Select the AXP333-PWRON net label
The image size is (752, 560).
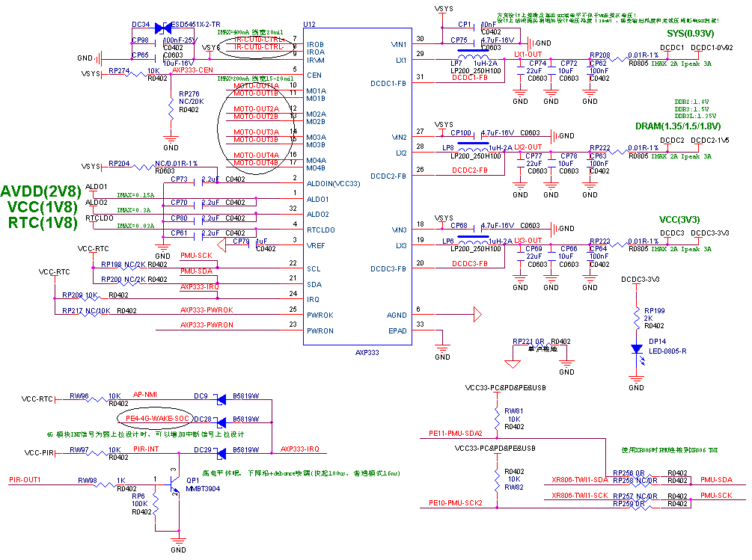[207, 325]
